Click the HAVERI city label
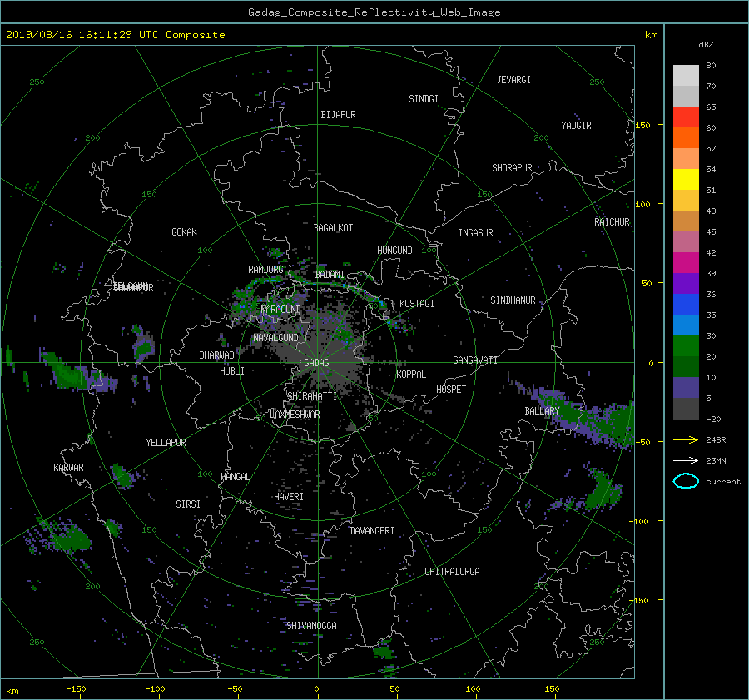749x700 pixels. (x=289, y=497)
